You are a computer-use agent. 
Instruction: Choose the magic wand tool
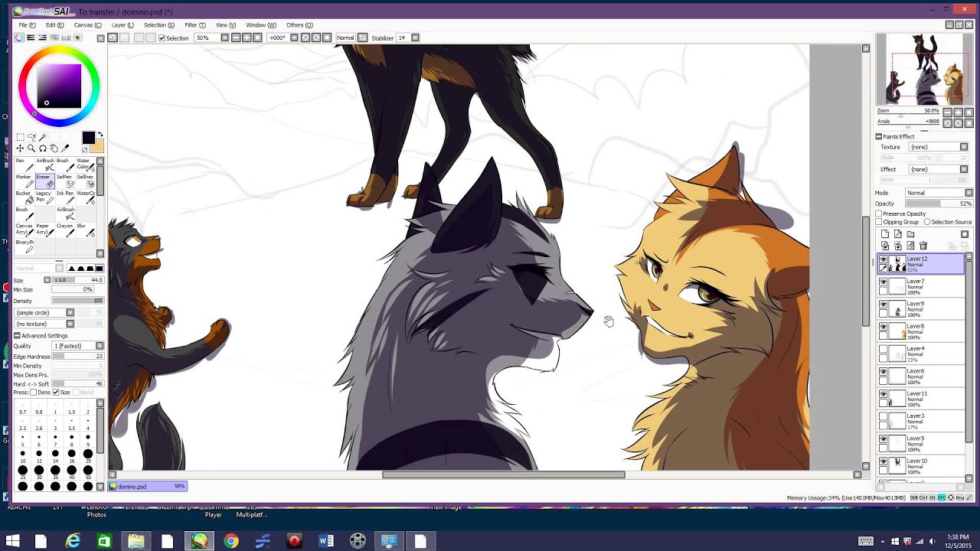point(43,137)
